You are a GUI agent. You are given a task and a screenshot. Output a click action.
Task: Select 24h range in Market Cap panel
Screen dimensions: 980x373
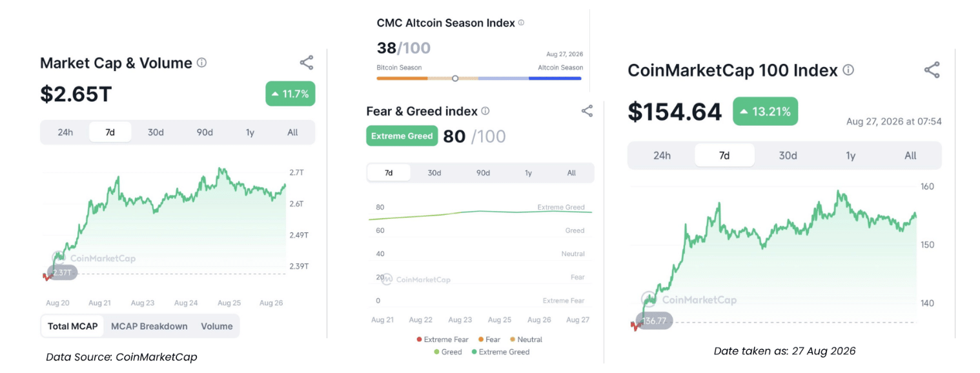pos(65,132)
